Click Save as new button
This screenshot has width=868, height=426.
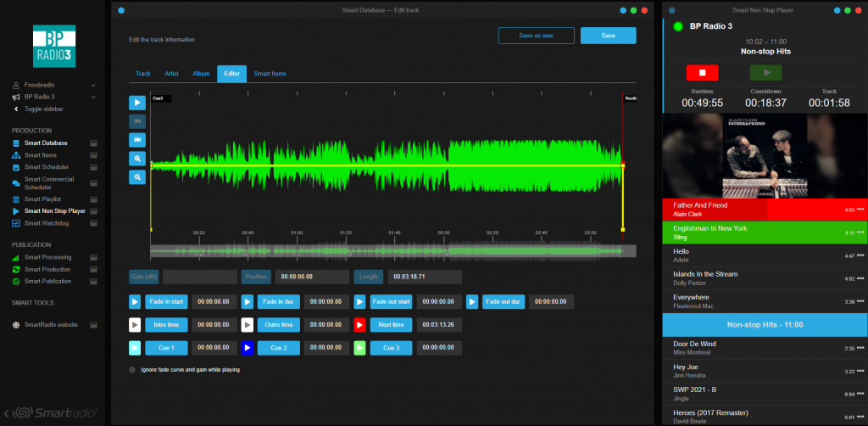pos(536,36)
